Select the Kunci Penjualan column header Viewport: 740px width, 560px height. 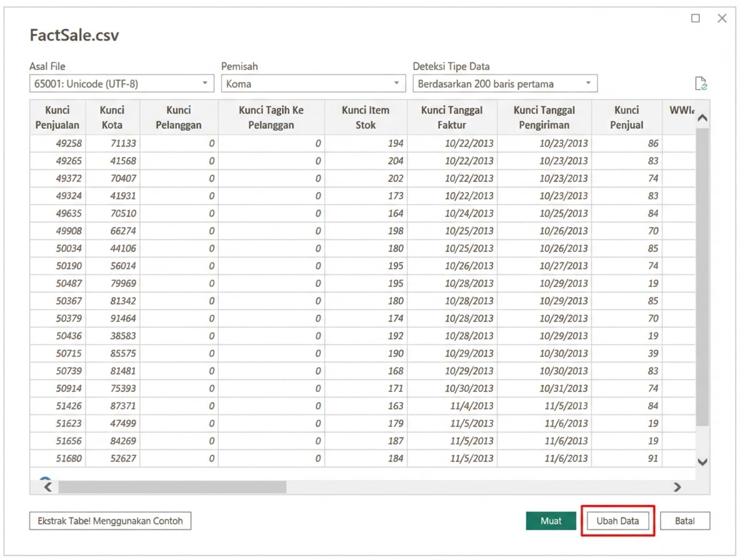(57, 117)
